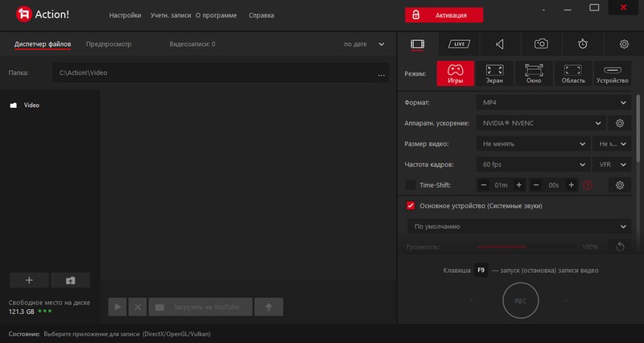Click the red Активация button
644x343 pixels.
coord(444,15)
